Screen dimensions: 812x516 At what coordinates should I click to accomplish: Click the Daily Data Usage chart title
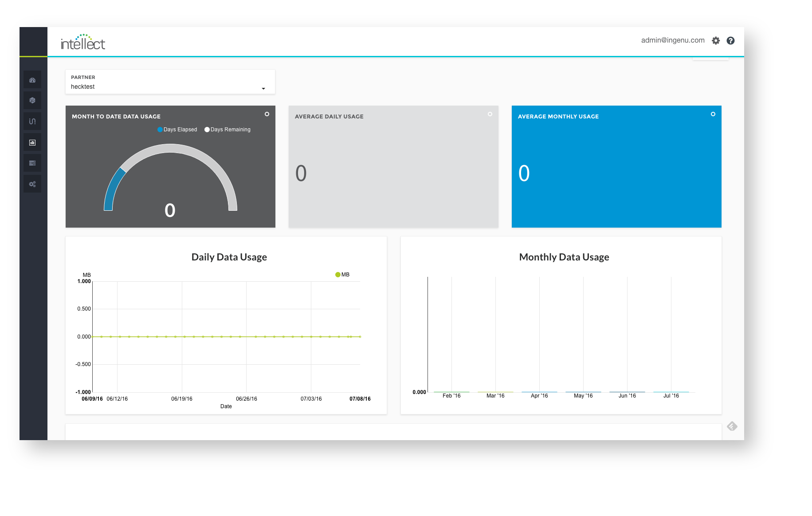(x=229, y=257)
